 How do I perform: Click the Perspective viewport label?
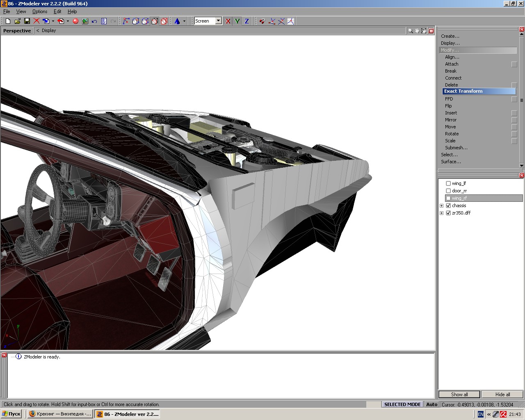[17, 31]
